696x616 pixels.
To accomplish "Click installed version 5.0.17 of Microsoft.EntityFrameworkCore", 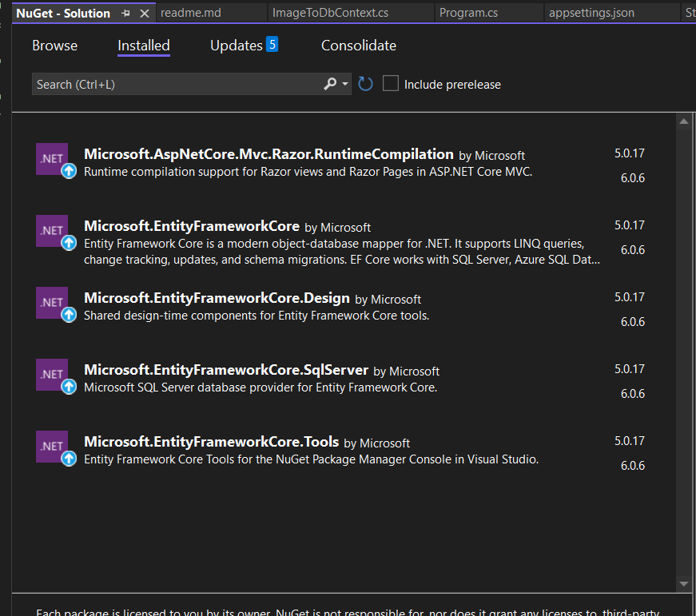I will [x=630, y=225].
